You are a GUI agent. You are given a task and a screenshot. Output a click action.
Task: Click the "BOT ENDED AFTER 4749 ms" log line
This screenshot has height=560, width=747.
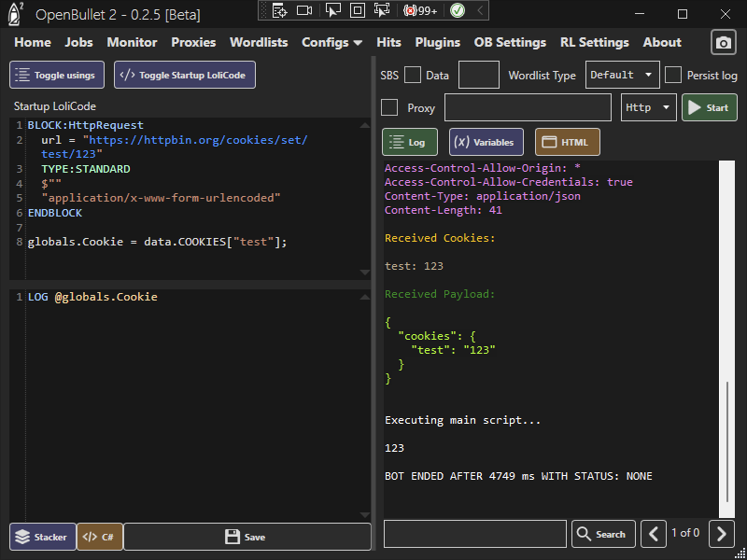518,476
